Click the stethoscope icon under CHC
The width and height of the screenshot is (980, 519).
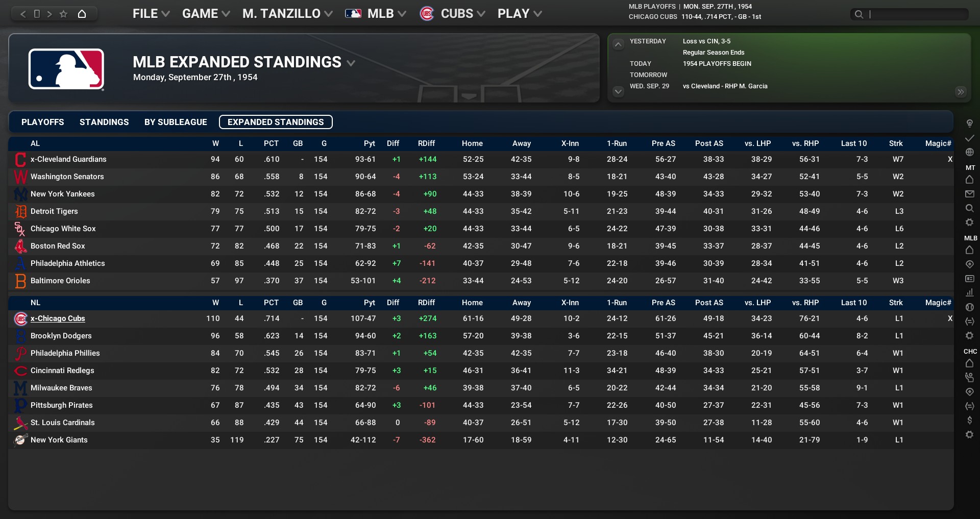969,378
